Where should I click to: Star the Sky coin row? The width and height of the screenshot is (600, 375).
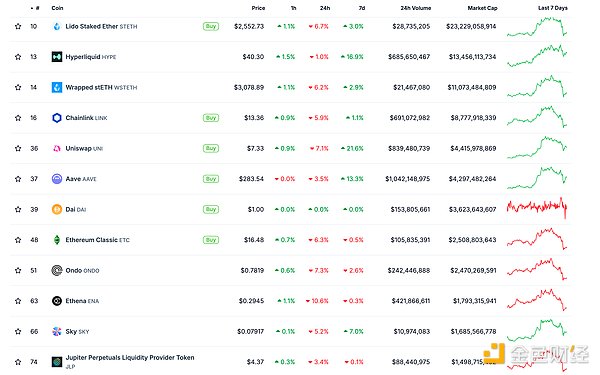[18, 331]
